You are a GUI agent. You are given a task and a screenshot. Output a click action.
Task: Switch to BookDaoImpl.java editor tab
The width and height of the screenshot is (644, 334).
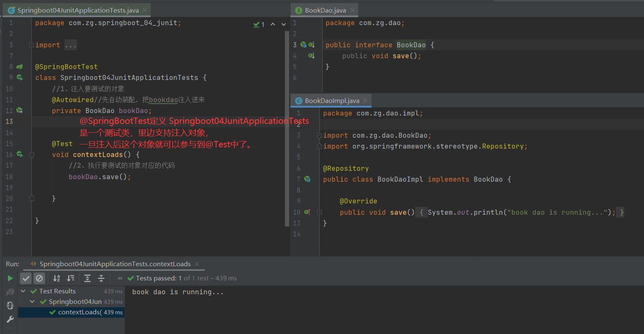pos(332,101)
